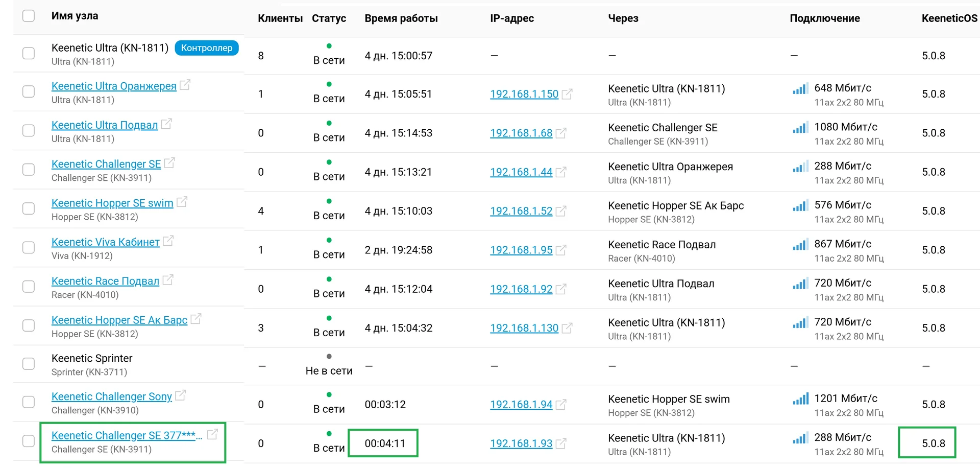Click signal icon in Challenger SE 377 row
The image size is (980, 468).
pos(800,438)
